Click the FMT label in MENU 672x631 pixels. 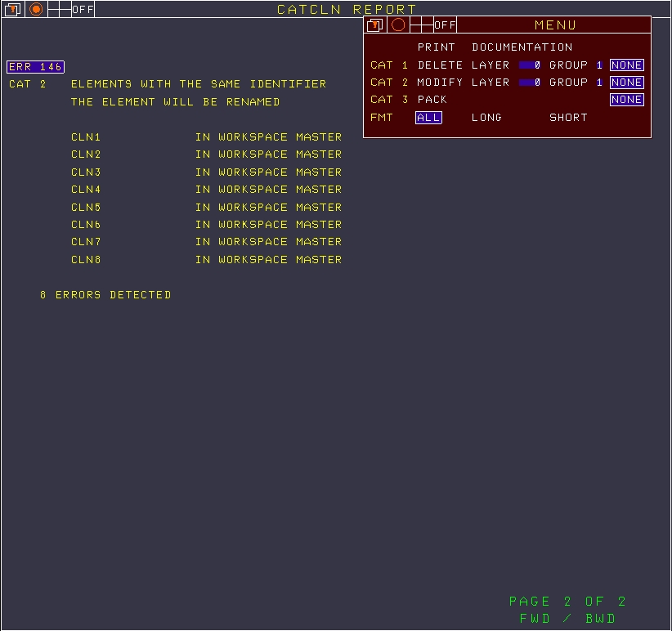pyautogui.click(x=382, y=118)
